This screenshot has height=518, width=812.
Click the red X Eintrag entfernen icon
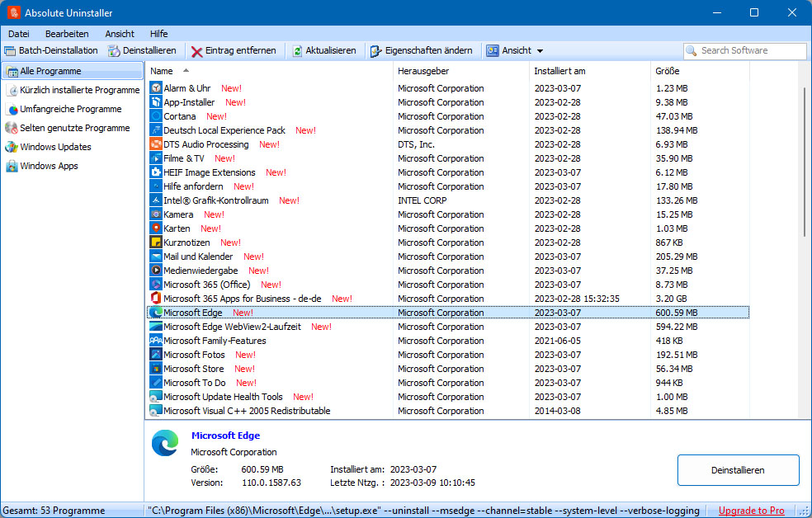click(x=196, y=51)
